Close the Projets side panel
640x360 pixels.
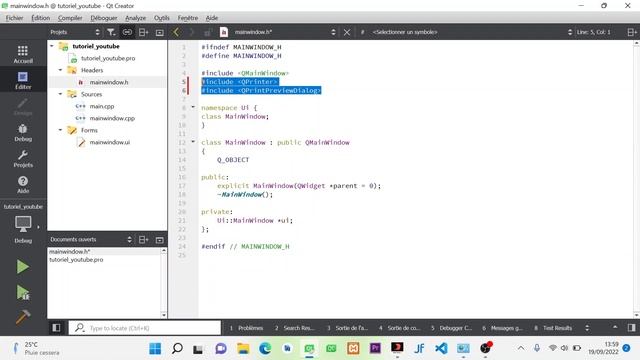pos(160,32)
